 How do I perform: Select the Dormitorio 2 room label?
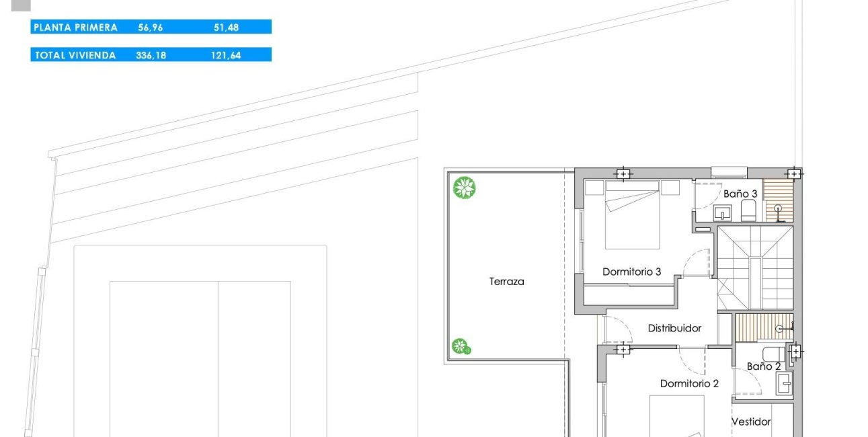click(689, 384)
